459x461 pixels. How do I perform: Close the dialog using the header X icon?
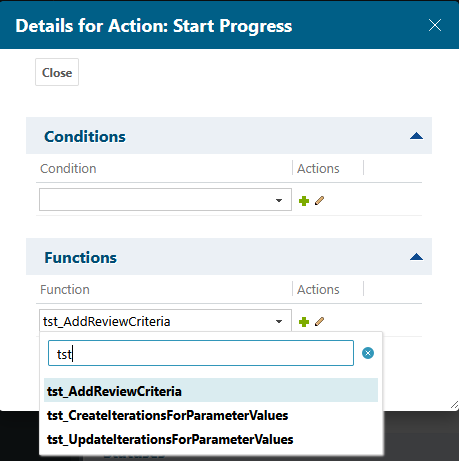click(x=435, y=25)
